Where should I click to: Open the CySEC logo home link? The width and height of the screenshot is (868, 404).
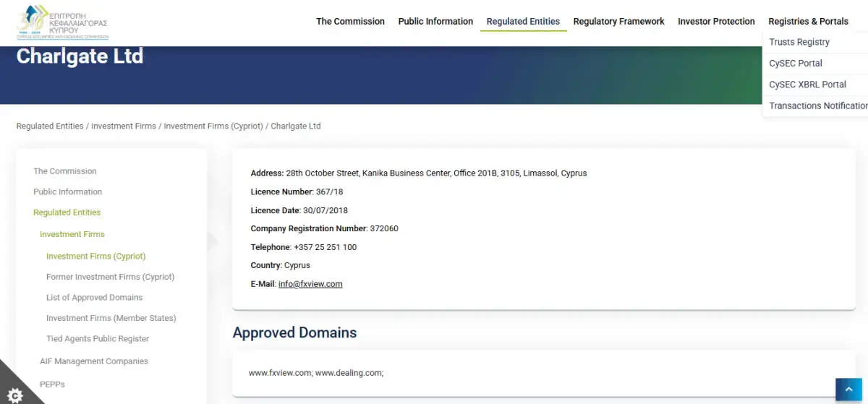(x=62, y=22)
